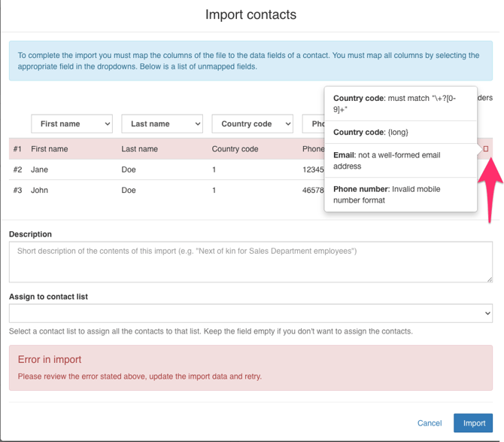The image size is (504, 442).
Task: Select row #2 Jane in the table
Action: click(39, 170)
